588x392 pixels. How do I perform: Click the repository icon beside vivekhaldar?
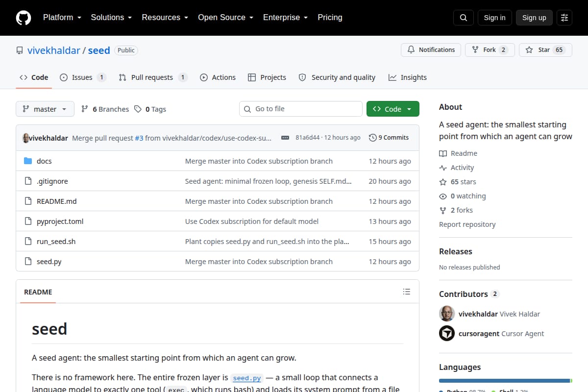pos(20,50)
